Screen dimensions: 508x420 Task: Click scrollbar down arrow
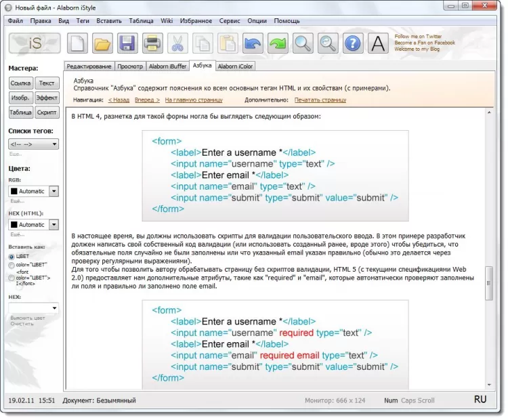(489, 385)
